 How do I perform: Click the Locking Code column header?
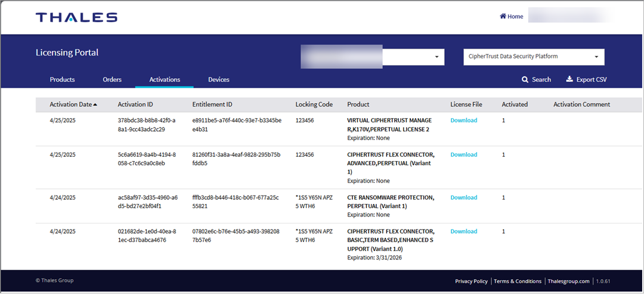[314, 104]
